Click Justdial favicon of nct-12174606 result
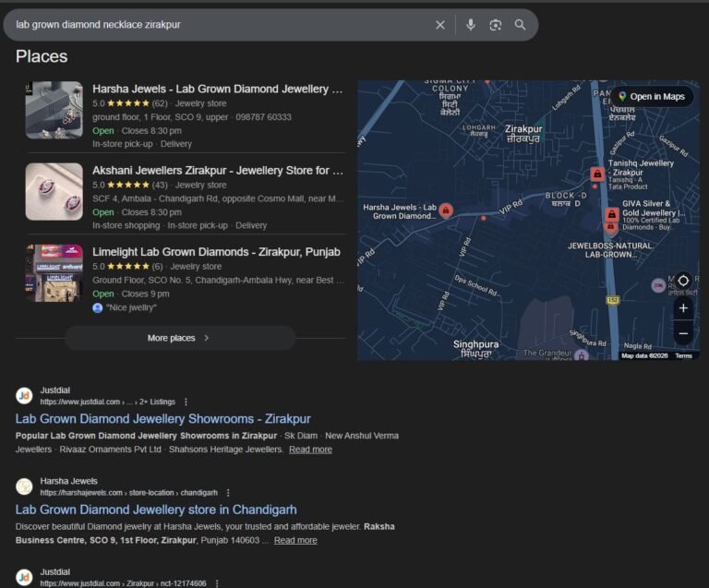This screenshot has height=588, width=709. (24, 577)
